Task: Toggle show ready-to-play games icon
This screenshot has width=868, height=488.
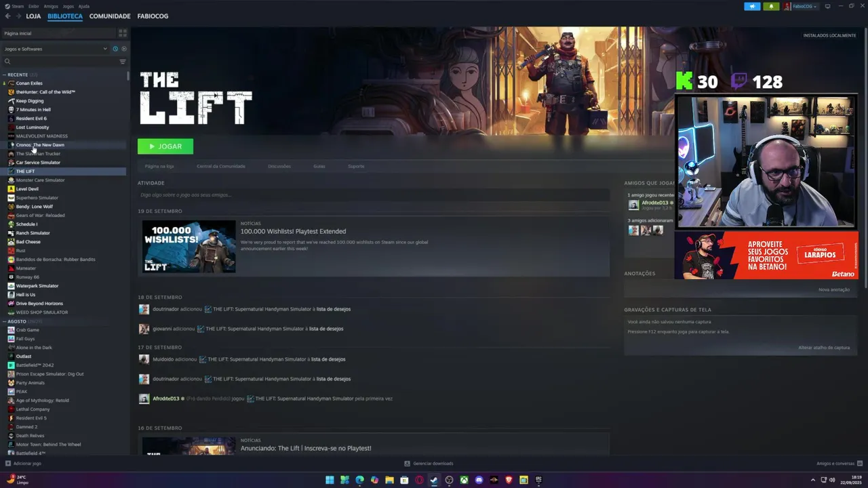Action: click(x=123, y=49)
